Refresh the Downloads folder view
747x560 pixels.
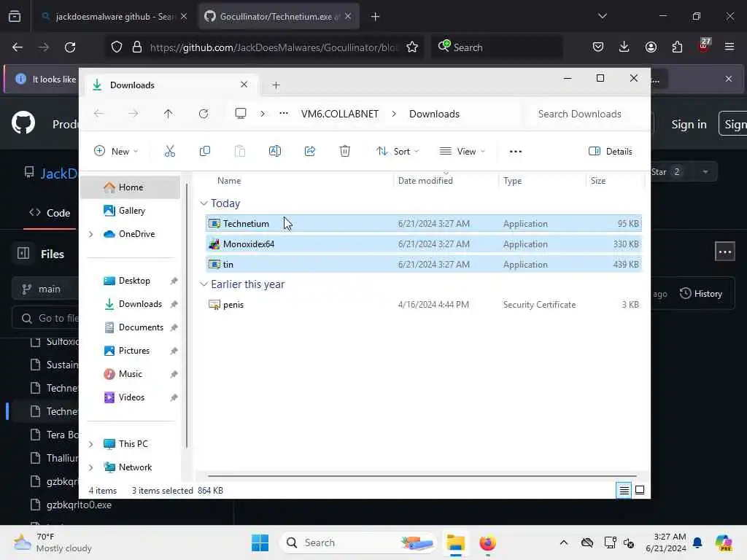204,114
